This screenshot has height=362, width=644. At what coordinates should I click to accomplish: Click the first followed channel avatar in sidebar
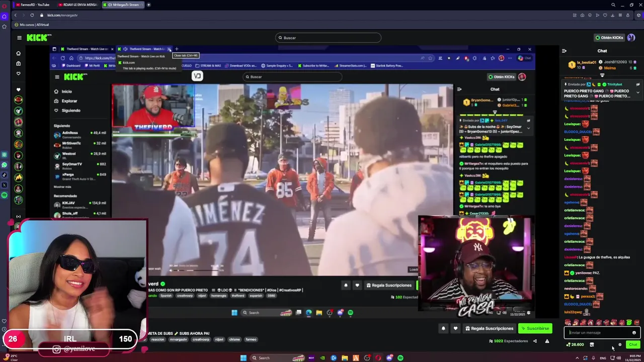[18, 100]
